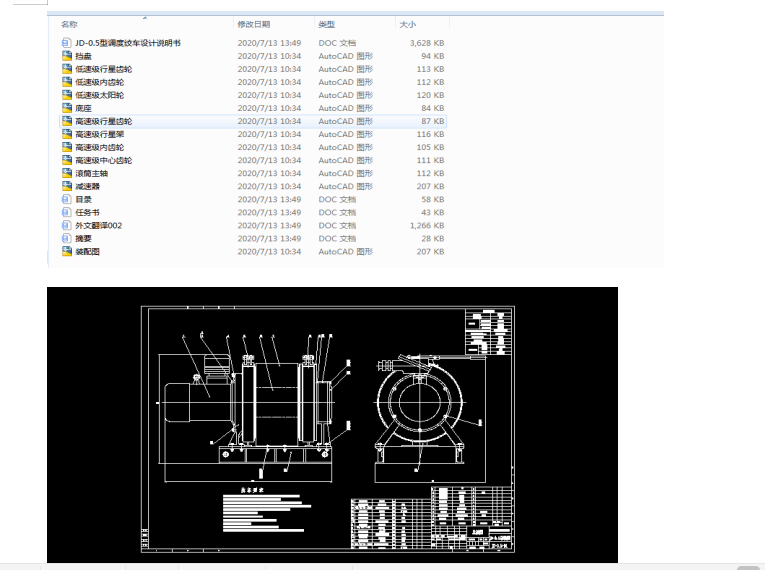Select the 减速器 AutoCAD drawing icon

click(x=67, y=186)
